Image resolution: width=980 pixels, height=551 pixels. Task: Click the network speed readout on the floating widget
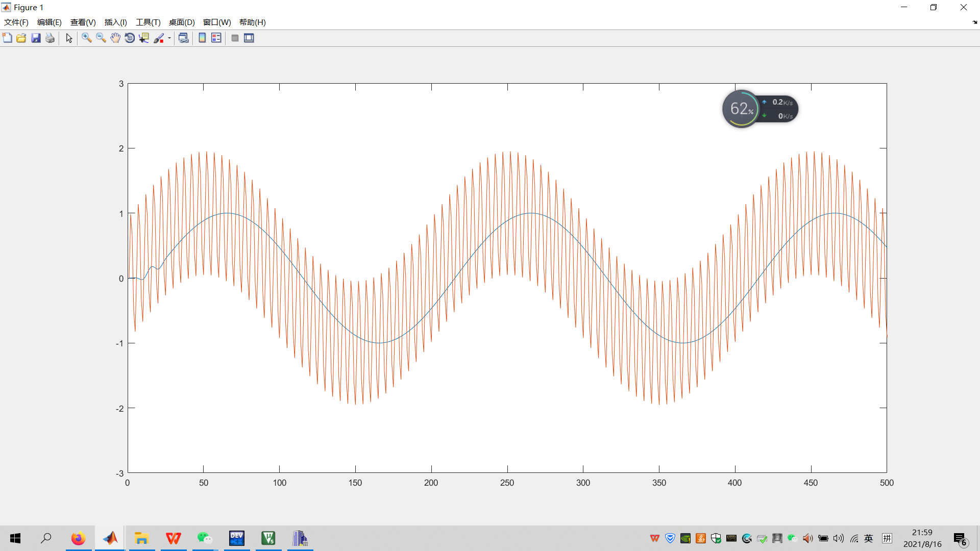point(779,109)
